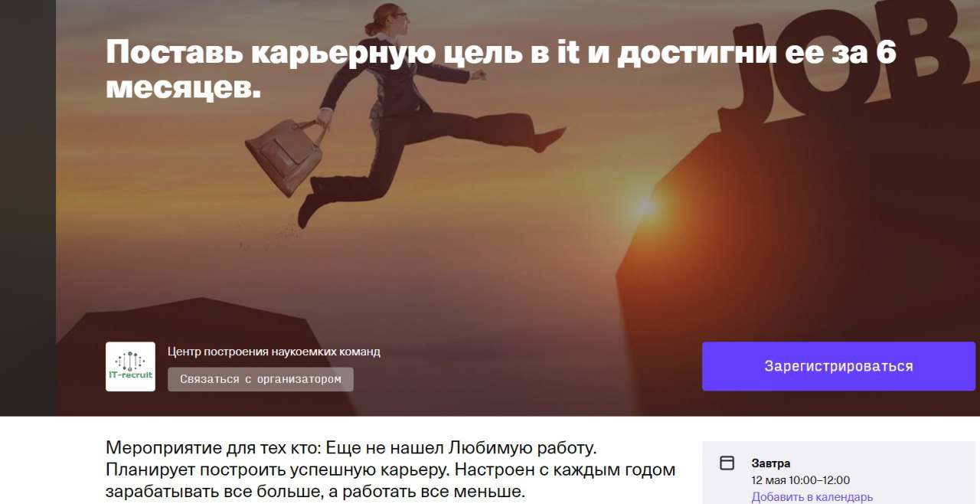
Task: Click the dark strip left of banner
Action: click(28, 208)
